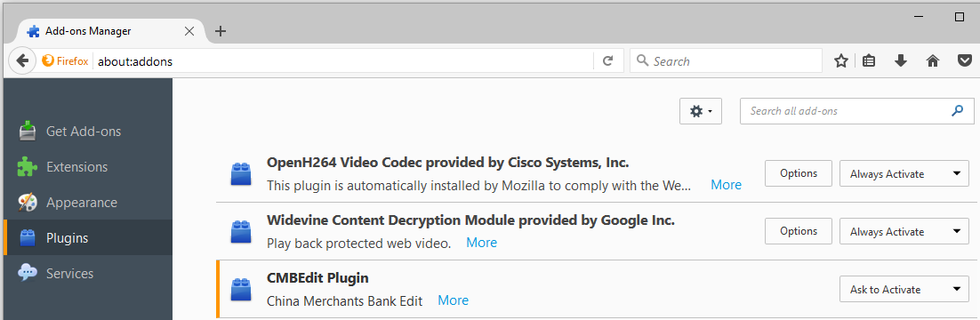Expand OpenH264 Always Activate dropdown
Viewport: 980px width, 320px height.
904,173
